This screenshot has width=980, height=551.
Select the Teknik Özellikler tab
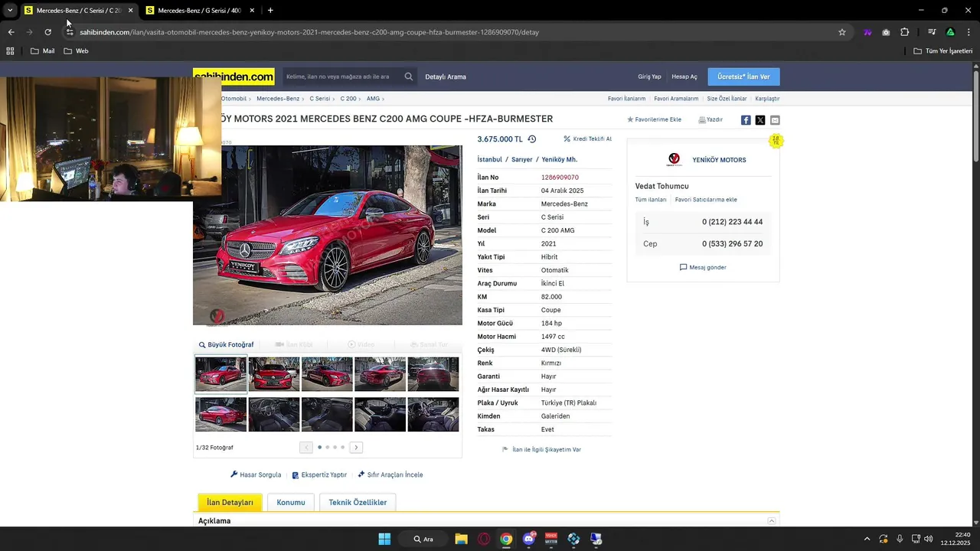point(358,503)
